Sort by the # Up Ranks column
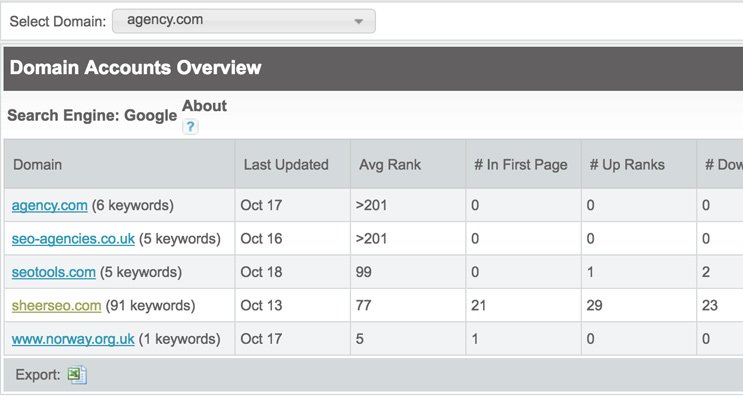 [x=627, y=165]
